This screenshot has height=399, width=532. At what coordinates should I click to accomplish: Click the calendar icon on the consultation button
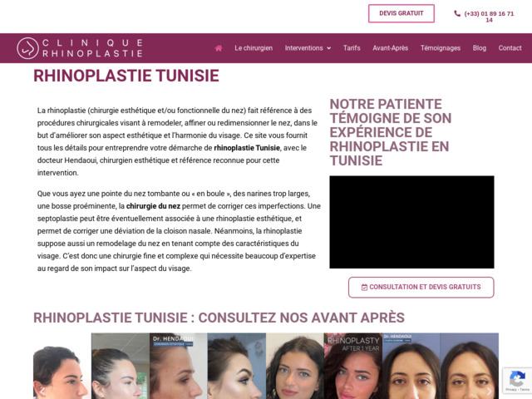click(x=364, y=288)
